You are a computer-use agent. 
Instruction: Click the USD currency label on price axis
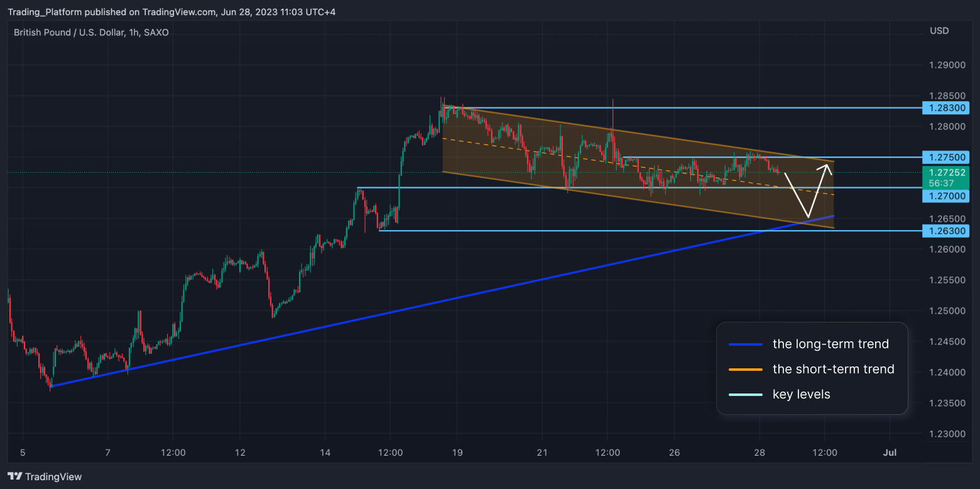[x=939, y=31]
